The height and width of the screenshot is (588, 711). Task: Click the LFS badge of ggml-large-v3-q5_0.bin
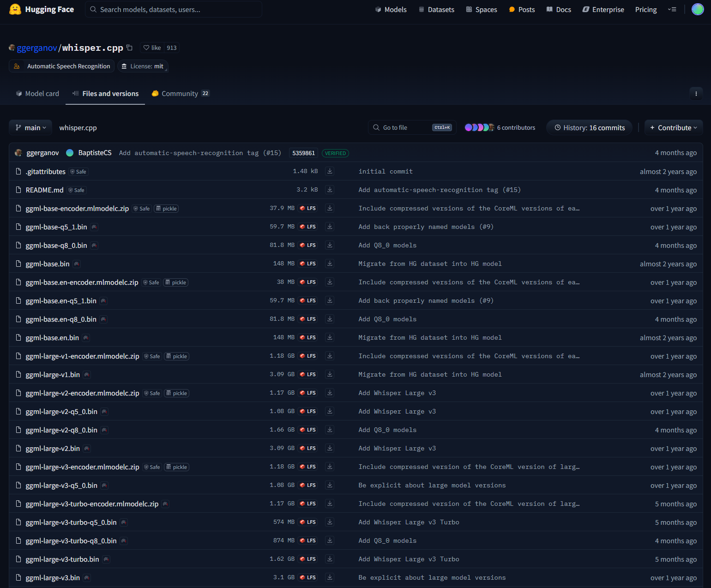(x=308, y=485)
